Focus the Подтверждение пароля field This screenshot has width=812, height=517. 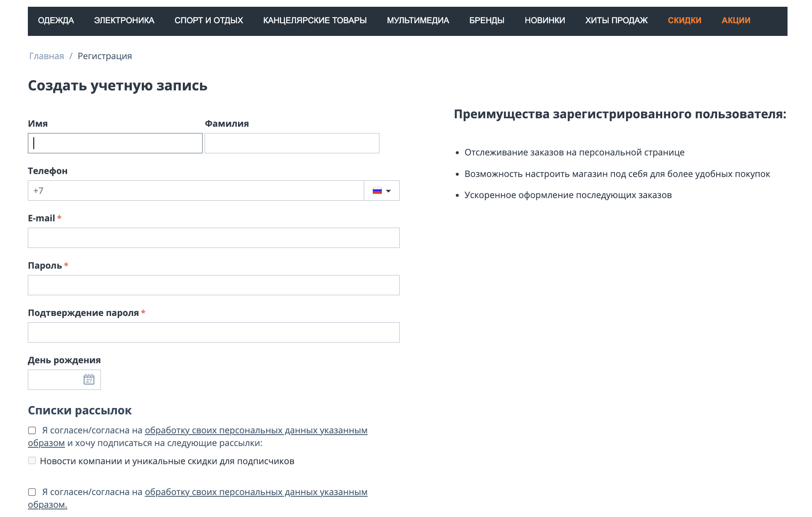(x=214, y=332)
